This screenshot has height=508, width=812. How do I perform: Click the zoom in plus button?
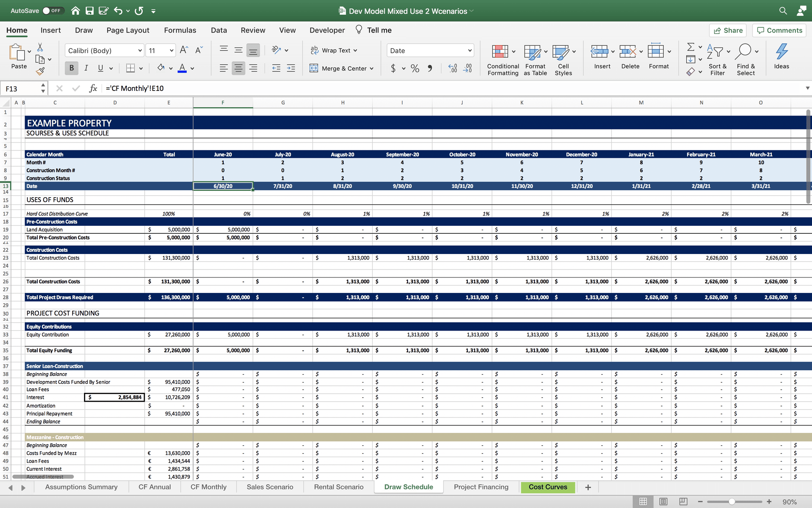769,502
